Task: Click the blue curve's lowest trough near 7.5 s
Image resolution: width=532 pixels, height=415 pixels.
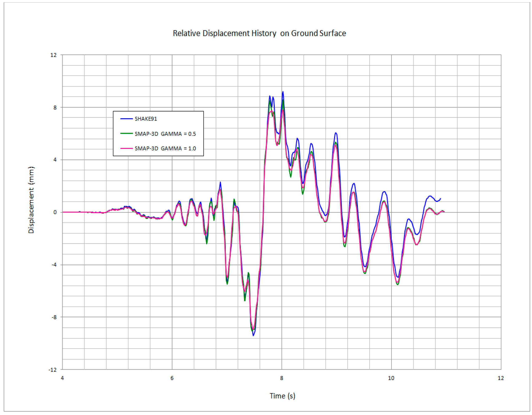Action: 253,336
